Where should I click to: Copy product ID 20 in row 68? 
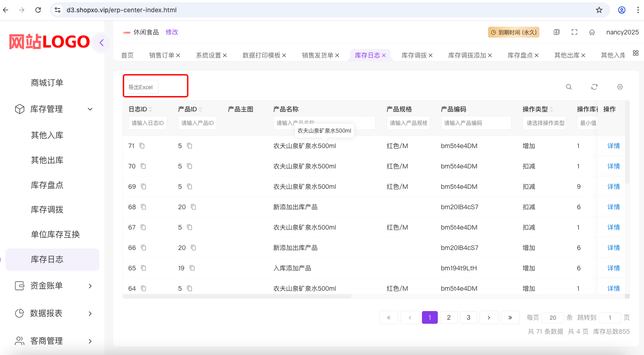coord(194,207)
